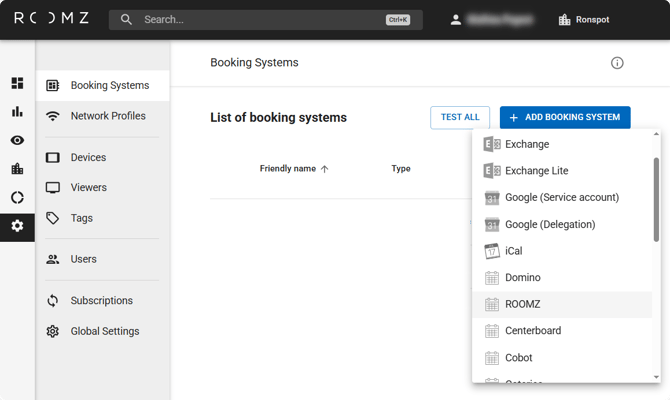670x400 pixels.
Task: Open Subscriptions section
Action: pyautogui.click(x=103, y=300)
